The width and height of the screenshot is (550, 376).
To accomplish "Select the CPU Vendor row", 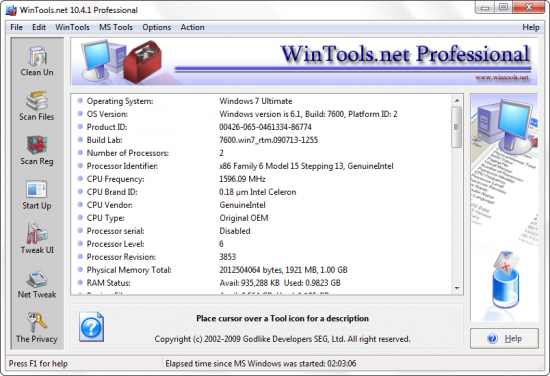I will point(261,205).
